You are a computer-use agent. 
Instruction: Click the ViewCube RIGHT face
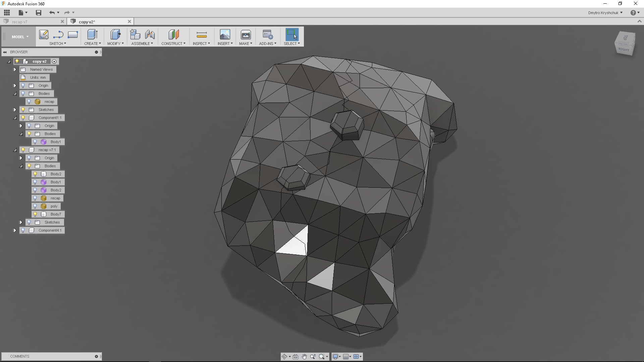pyautogui.click(x=624, y=49)
